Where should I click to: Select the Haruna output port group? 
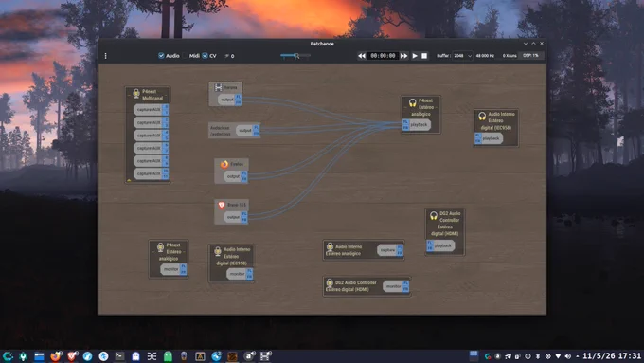click(229, 100)
